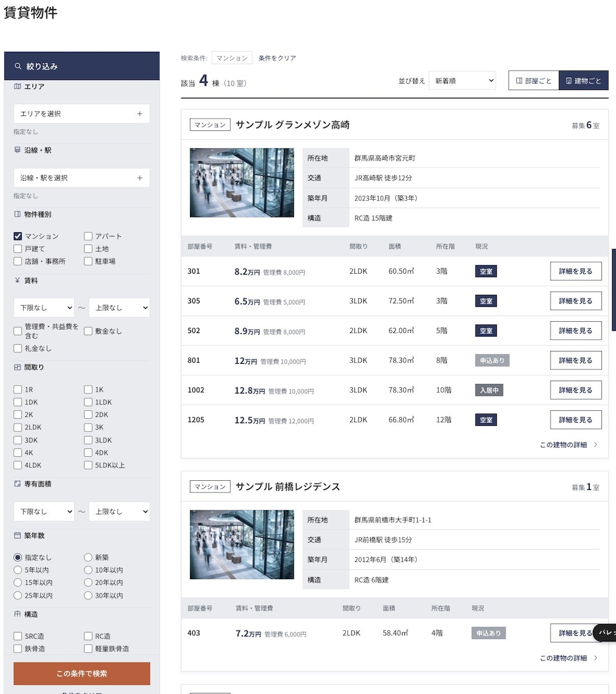The height and width of the screenshot is (694, 616).
Task: Click the structure icon beside 構造
Action: click(17, 614)
